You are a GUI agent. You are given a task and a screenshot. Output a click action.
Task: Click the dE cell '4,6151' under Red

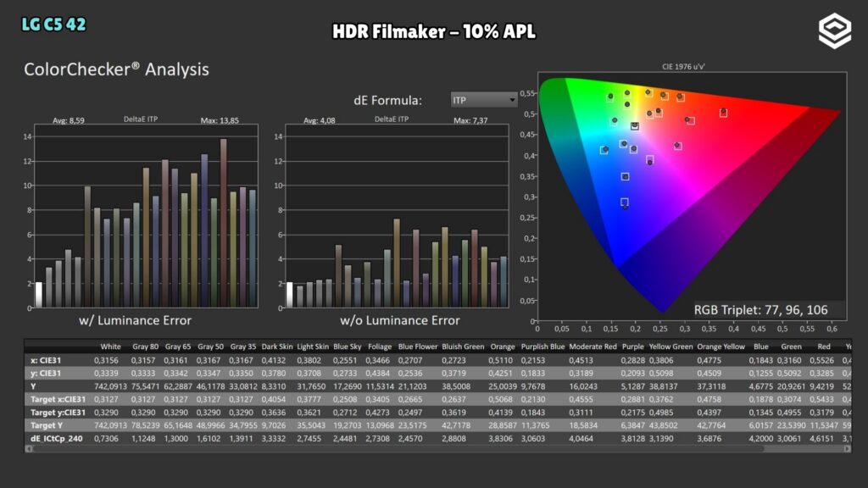tap(822, 439)
